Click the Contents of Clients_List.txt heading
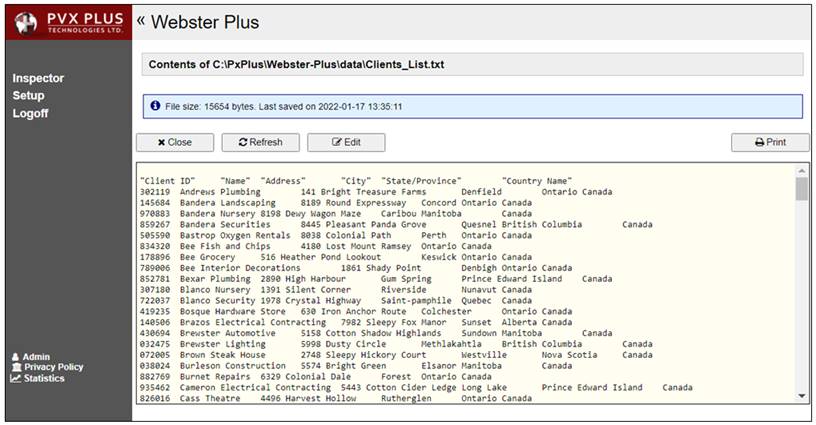Viewport: 816px width, 425px height. point(297,65)
